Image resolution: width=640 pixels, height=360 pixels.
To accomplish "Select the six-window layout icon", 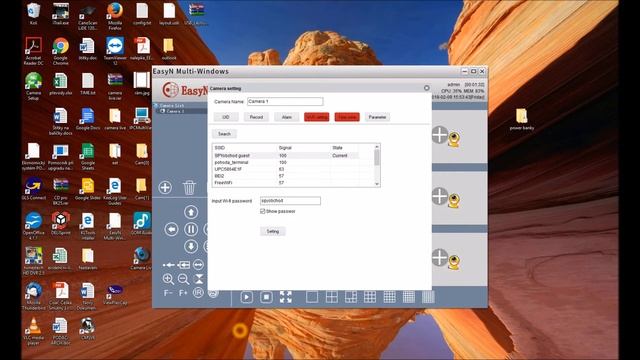I will [351, 297].
